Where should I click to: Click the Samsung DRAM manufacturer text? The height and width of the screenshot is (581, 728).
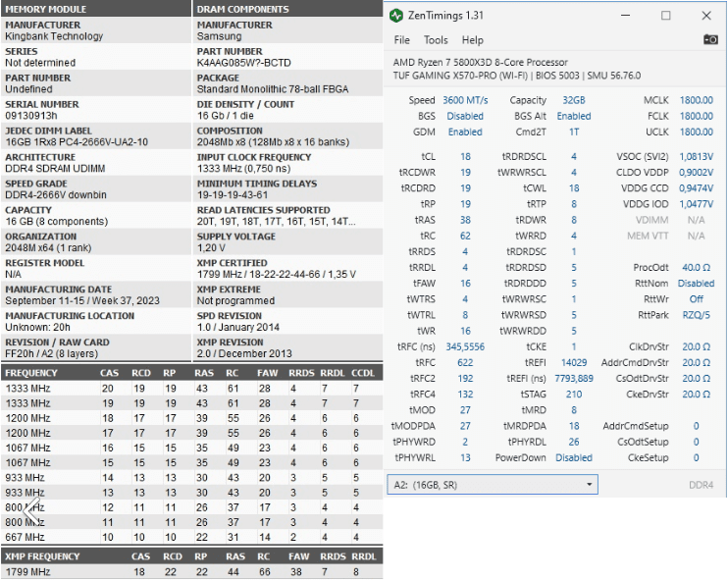pyautogui.click(x=219, y=36)
